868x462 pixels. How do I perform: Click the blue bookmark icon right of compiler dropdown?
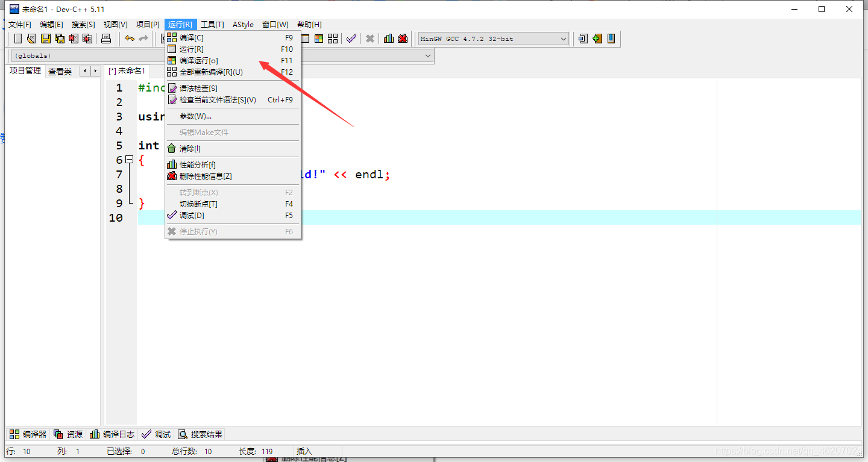611,39
